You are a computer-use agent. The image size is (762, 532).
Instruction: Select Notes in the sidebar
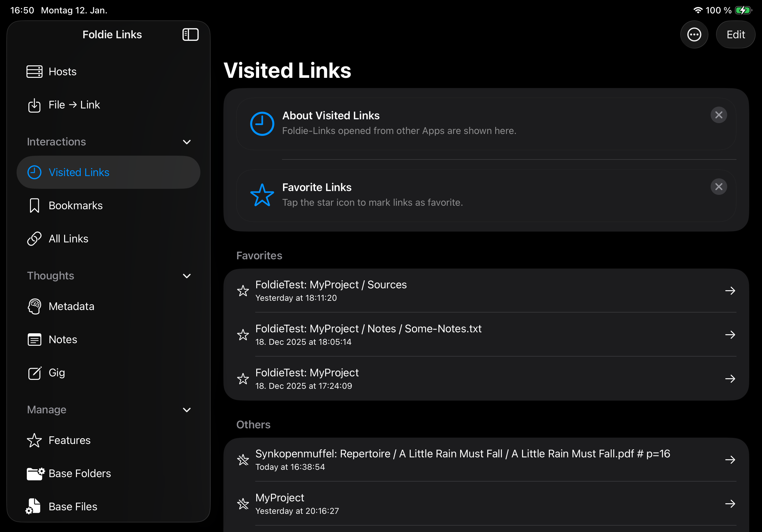[63, 340]
